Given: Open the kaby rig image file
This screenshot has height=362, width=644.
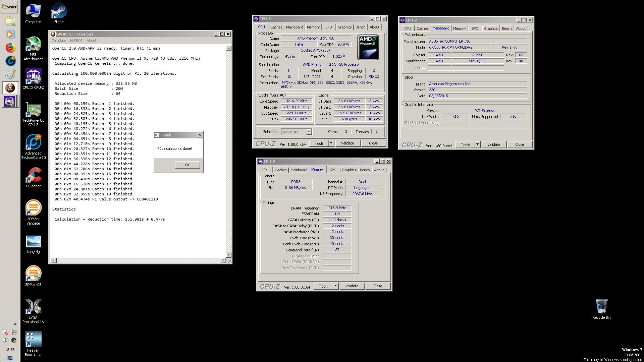Looking at the screenshot, I should coord(33,244).
